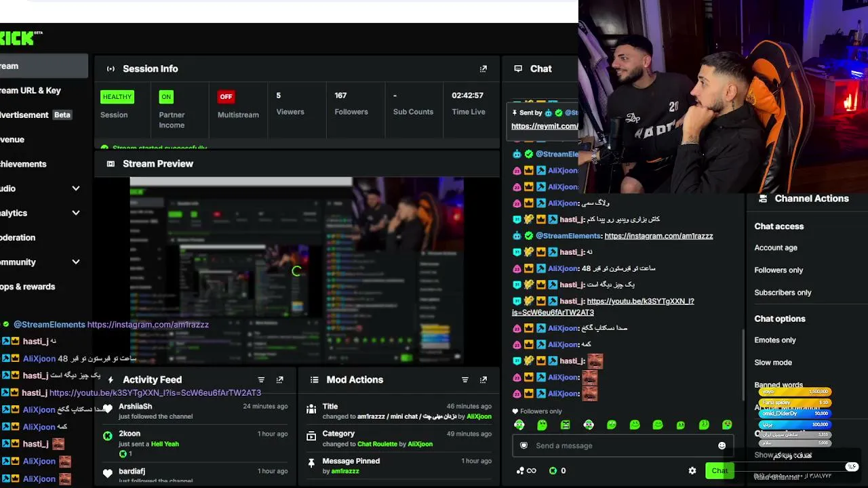This screenshot has width=868, height=488.
Task: Open Drops & rewards sidebar item
Action: point(43,286)
